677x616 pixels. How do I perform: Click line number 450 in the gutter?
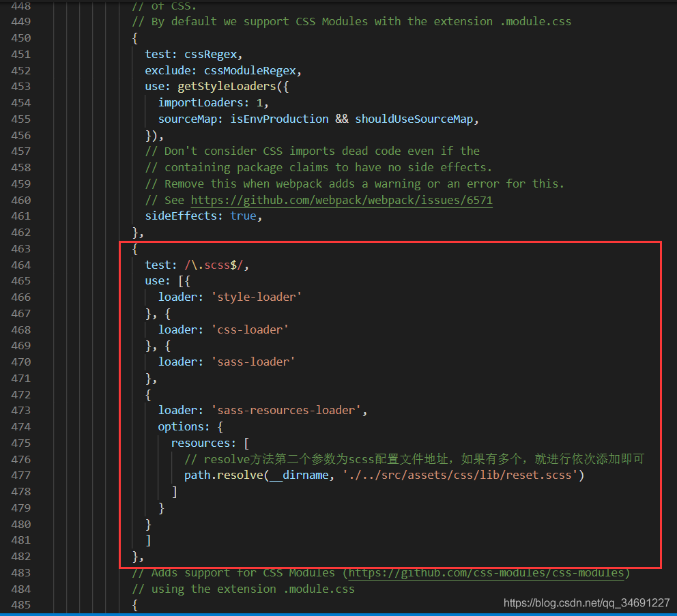tap(21, 38)
